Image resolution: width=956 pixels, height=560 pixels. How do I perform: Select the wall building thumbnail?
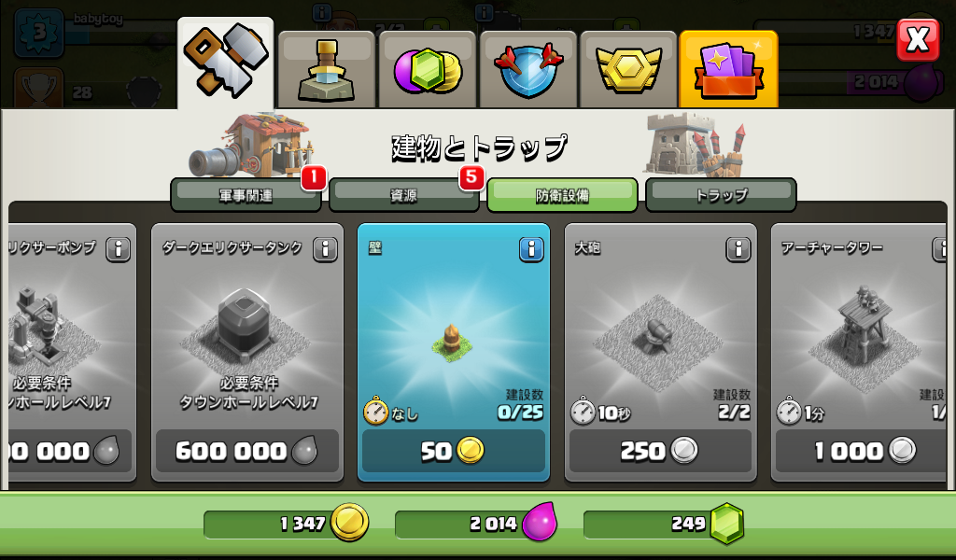(453, 343)
